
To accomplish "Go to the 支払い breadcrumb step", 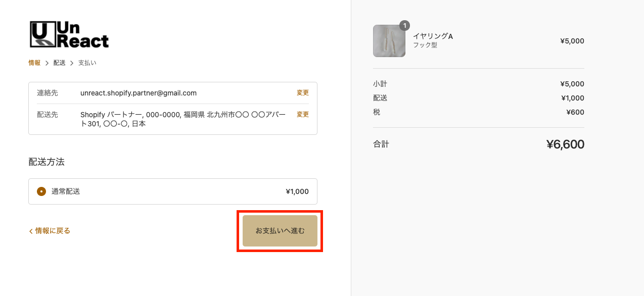I will pyautogui.click(x=87, y=63).
